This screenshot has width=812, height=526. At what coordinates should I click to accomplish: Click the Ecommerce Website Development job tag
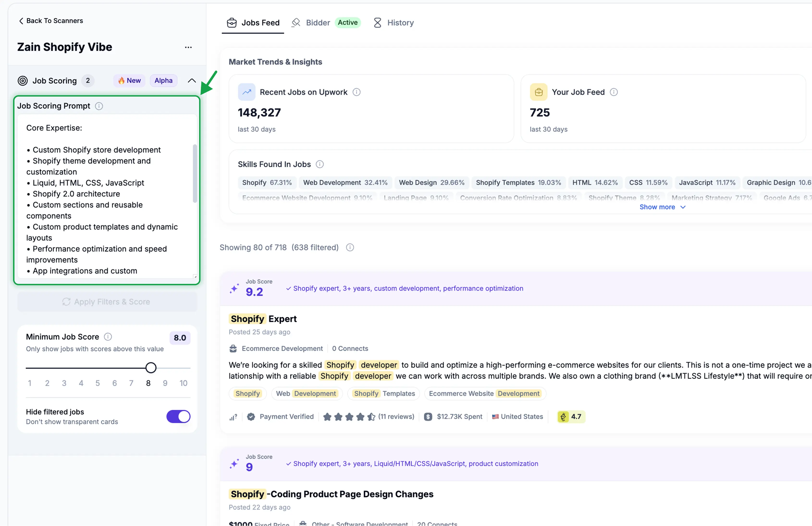(485, 394)
